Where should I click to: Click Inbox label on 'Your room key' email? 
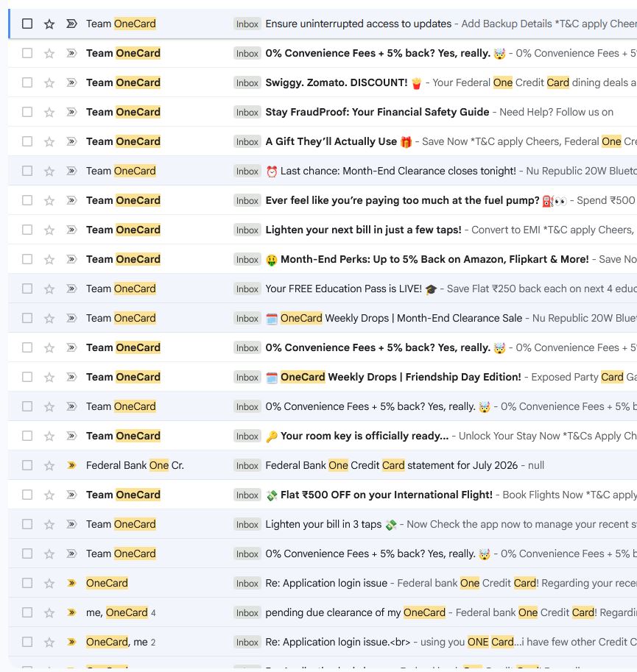(247, 436)
